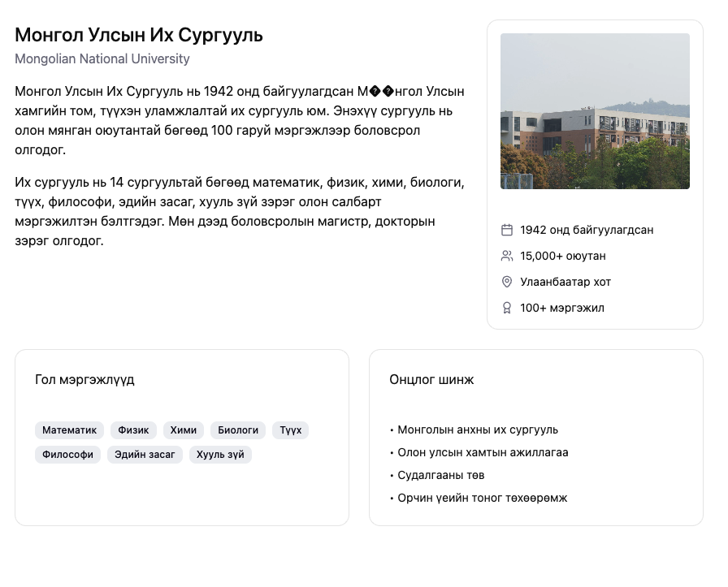Click the Хими major badge
This screenshot has width=728, height=587.
tap(184, 430)
